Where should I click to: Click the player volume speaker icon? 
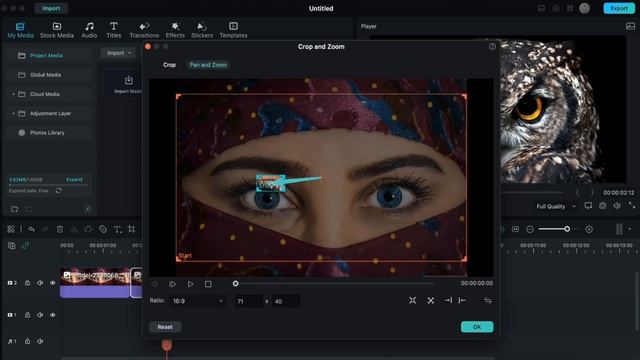(617, 206)
